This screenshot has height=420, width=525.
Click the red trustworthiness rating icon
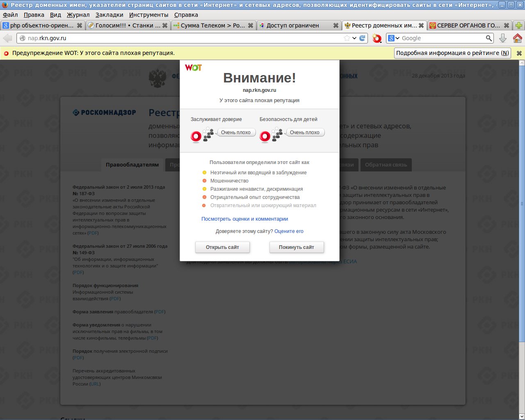[x=196, y=136]
